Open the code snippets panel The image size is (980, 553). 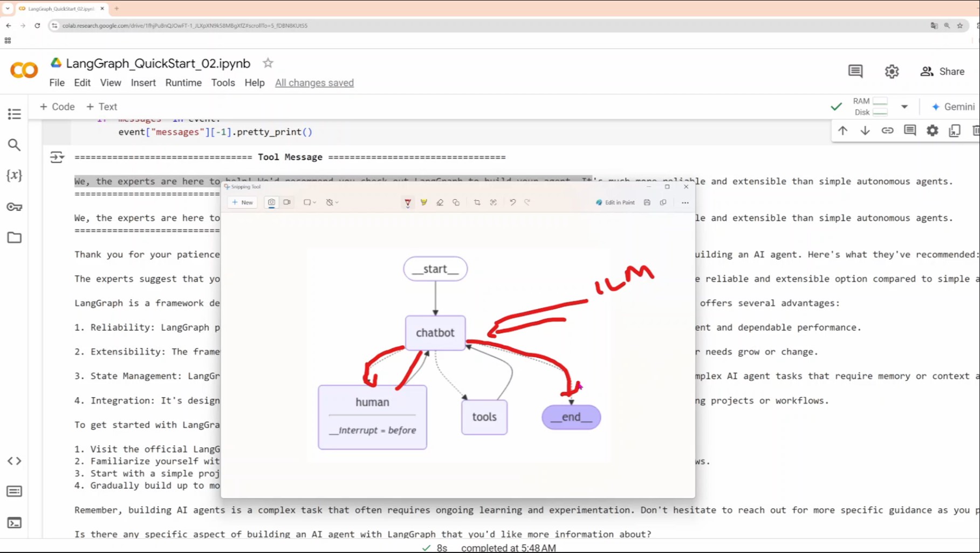(x=15, y=461)
